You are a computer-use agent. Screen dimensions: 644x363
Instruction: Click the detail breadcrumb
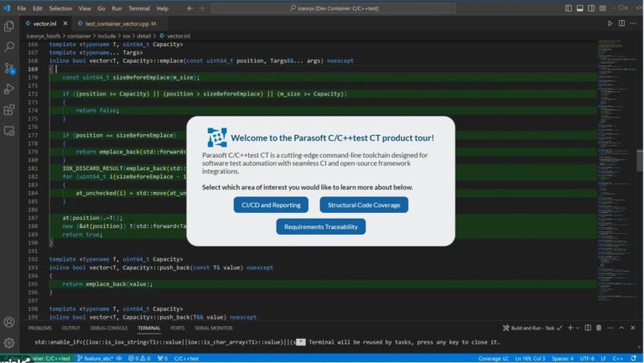pos(143,36)
